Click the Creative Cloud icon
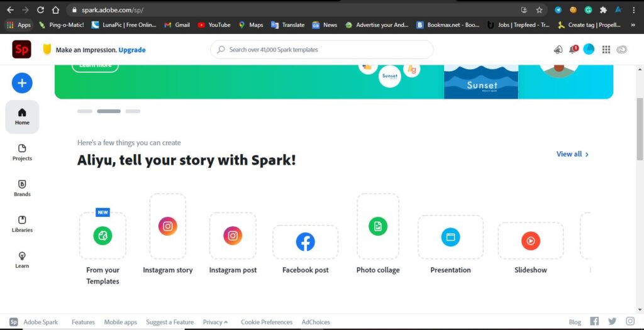The height and width of the screenshot is (330, 644). [x=621, y=50]
